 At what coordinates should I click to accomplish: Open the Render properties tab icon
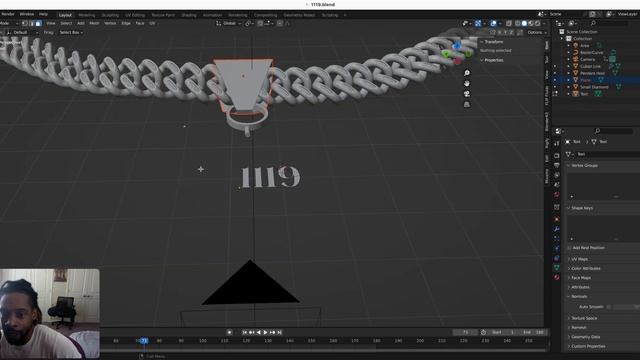click(557, 156)
